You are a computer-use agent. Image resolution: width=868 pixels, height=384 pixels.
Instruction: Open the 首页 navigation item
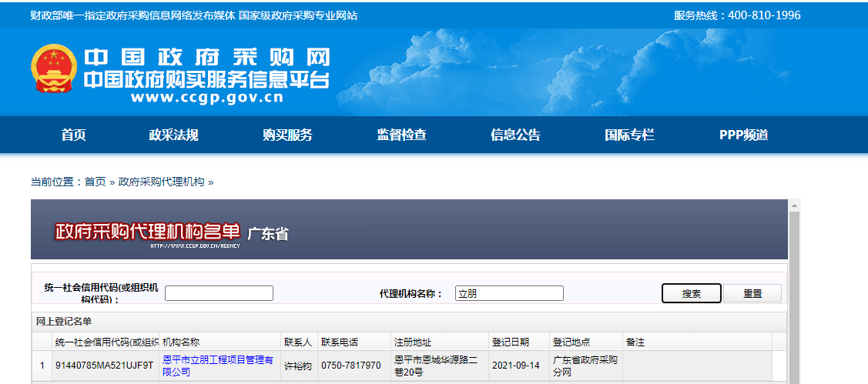click(74, 135)
